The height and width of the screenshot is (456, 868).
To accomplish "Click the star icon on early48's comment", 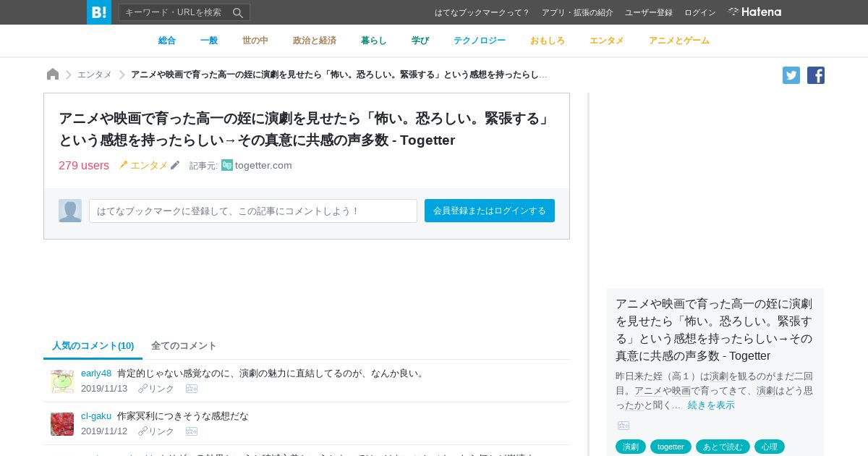I will coord(192,389).
